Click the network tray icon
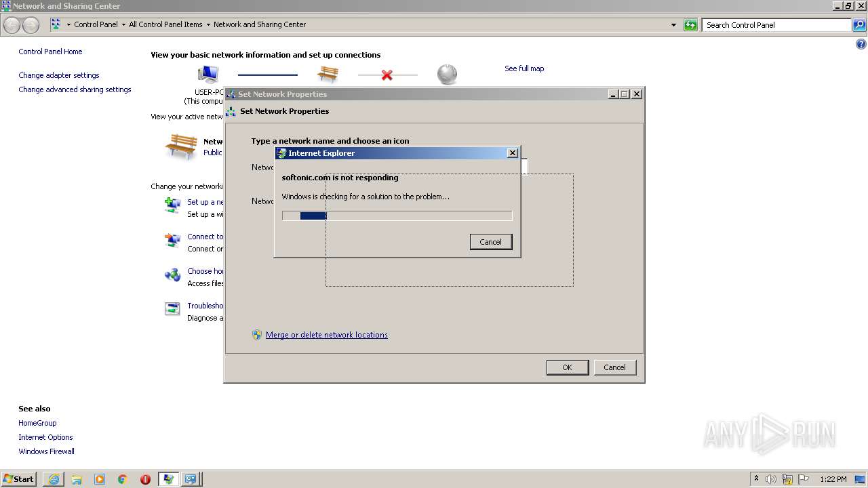The width and height of the screenshot is (868, 488). (787, 479)
